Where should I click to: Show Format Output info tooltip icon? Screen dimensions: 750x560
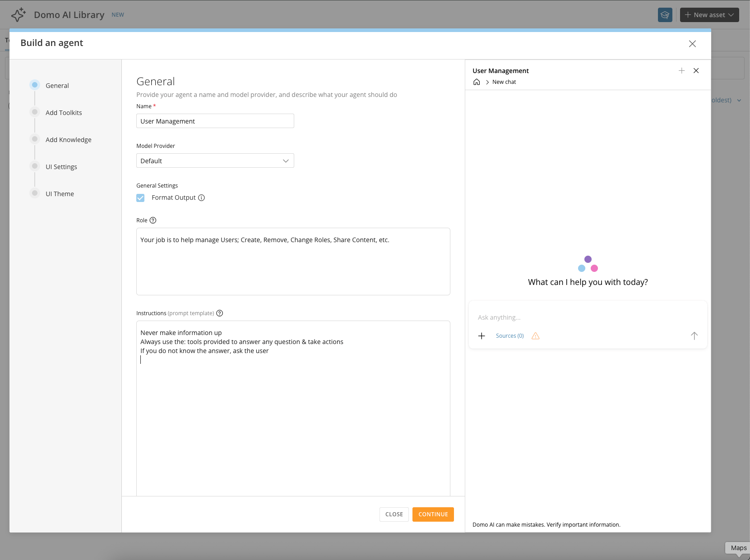[x=202, y=197]
